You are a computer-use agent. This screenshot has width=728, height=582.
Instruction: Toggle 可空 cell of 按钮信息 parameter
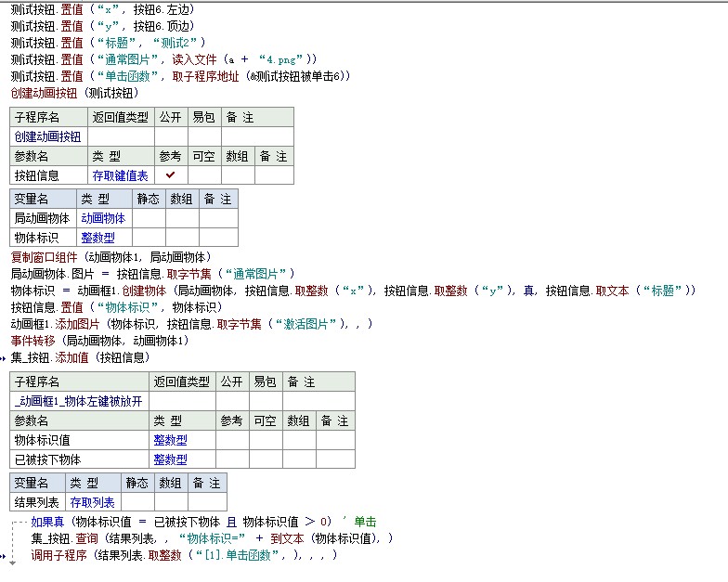203,175
